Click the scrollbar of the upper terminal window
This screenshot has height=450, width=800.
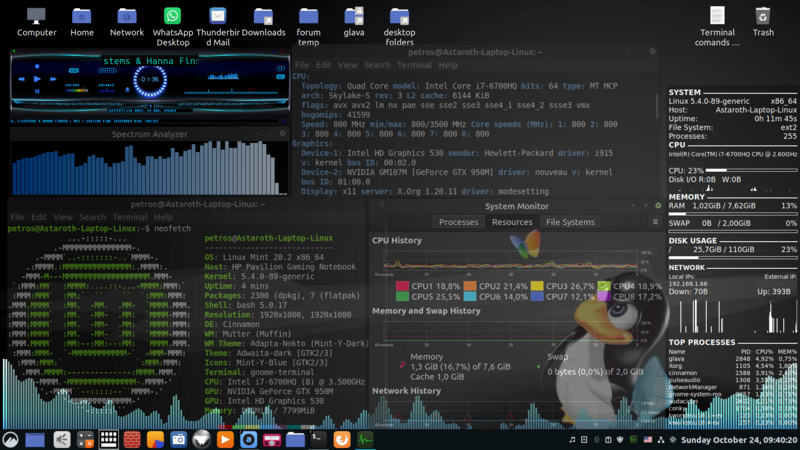(657, 105)
